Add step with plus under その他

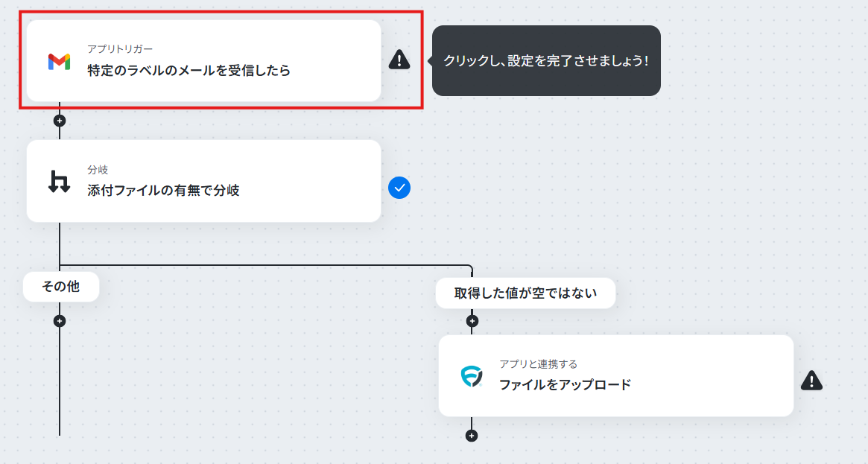click(60, 321)
